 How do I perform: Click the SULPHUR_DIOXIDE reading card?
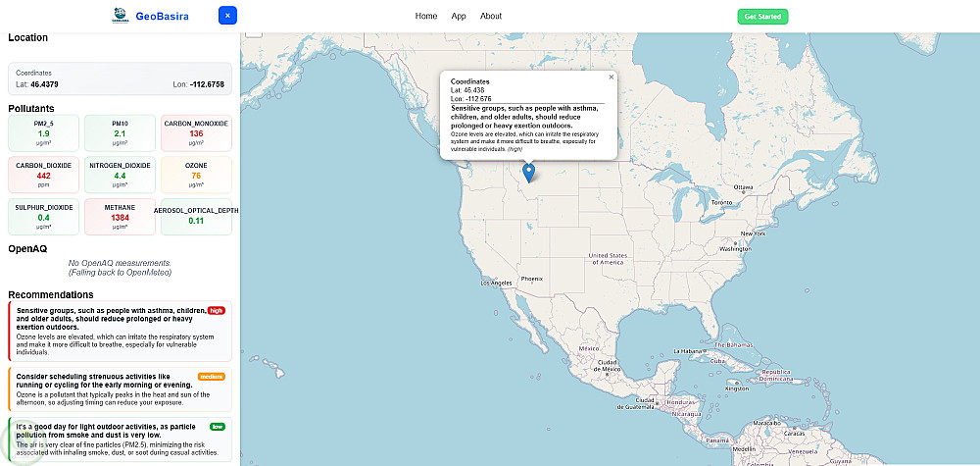point(43,217)
